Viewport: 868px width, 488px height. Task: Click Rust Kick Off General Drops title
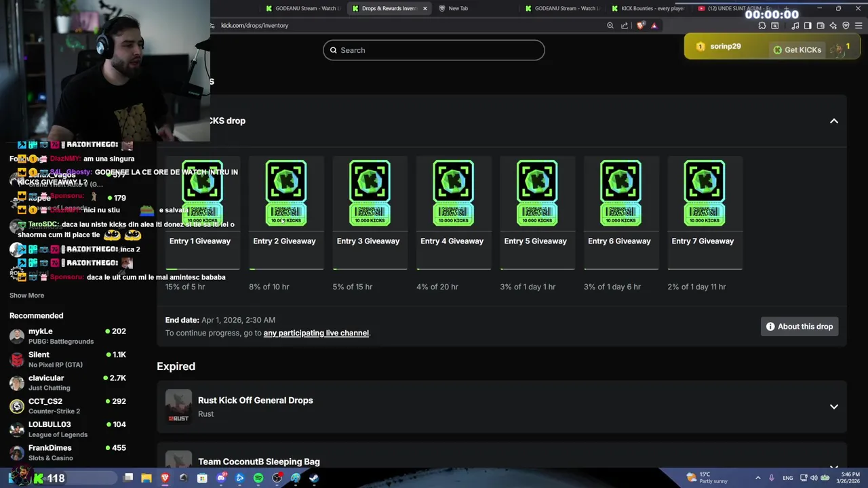[x=255, y=401]
